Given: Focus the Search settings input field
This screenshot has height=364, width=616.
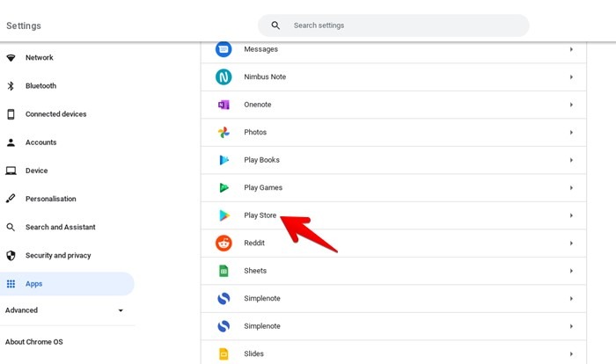Looking at the screenshot, I should (x=393, y=25).
